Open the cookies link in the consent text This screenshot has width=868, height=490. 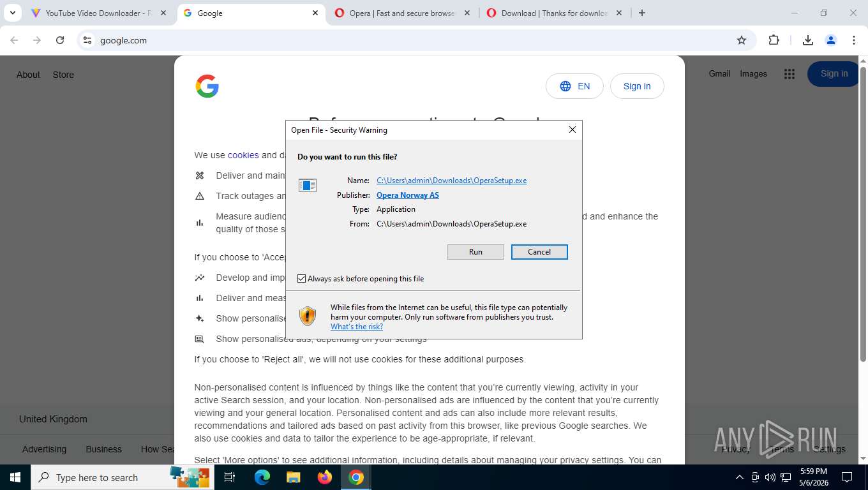(243, 155)
